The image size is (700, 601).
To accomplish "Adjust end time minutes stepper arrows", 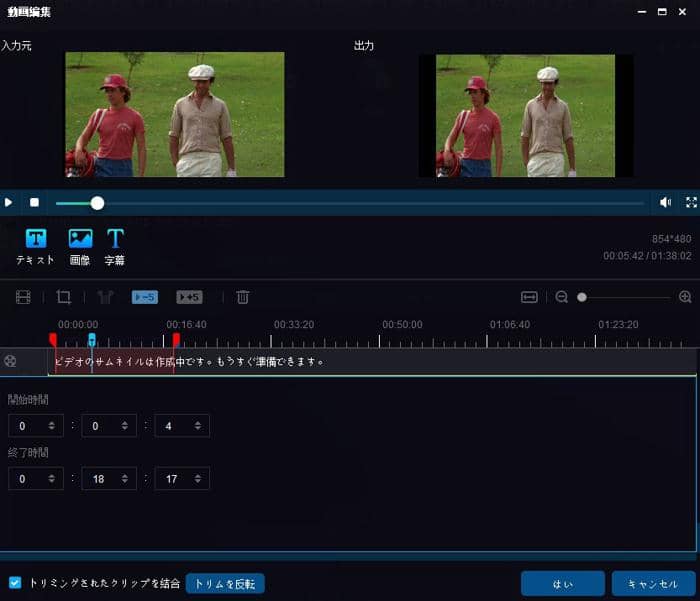I will (125, 479).
